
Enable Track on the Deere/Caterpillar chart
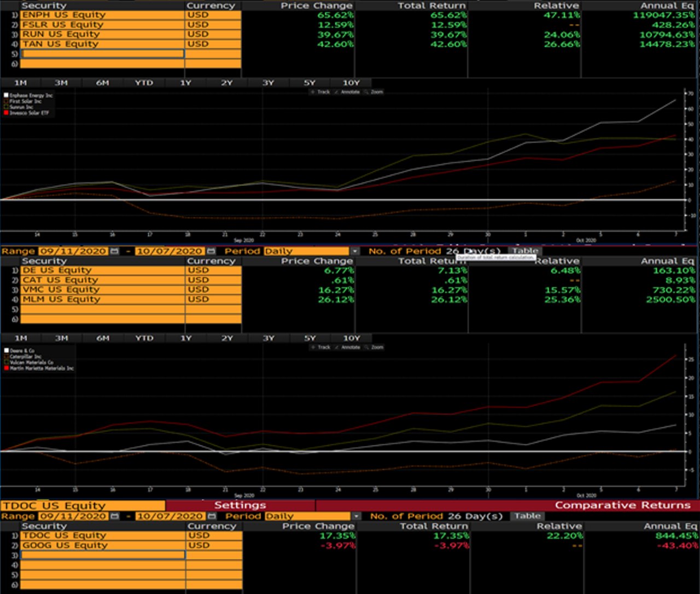(320, 347)
